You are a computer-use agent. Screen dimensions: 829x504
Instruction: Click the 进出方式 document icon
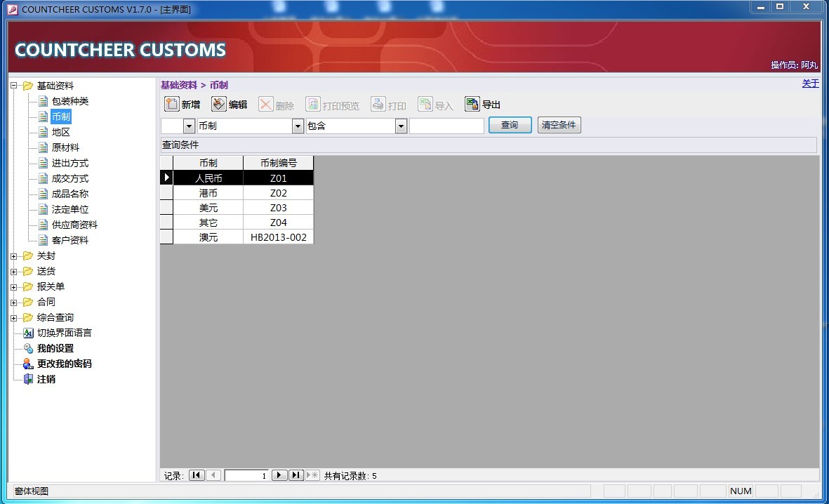point(44,163)
